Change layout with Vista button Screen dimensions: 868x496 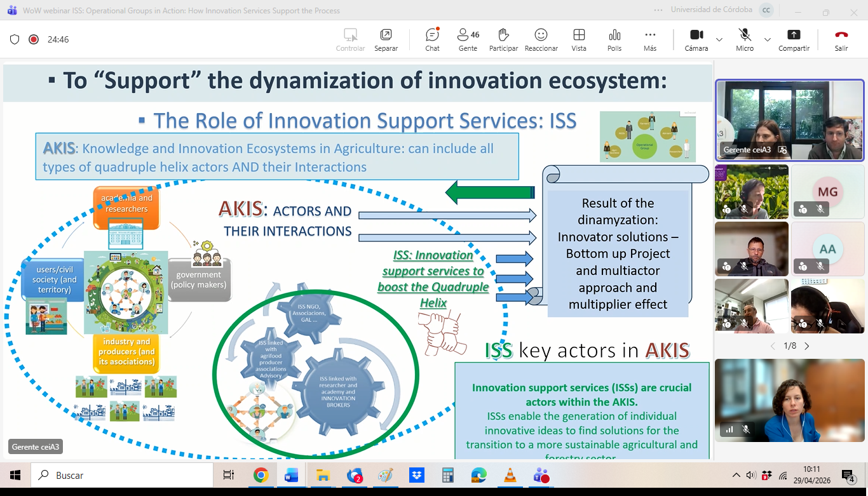(578, 39)
